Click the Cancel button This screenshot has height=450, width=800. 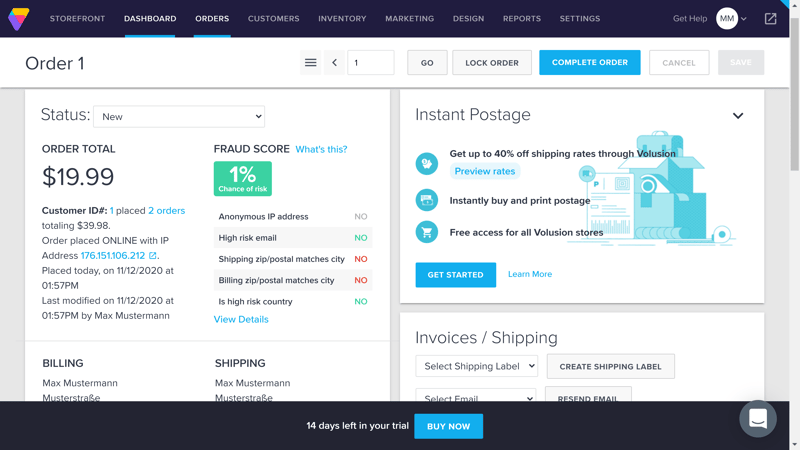(679, 63)
